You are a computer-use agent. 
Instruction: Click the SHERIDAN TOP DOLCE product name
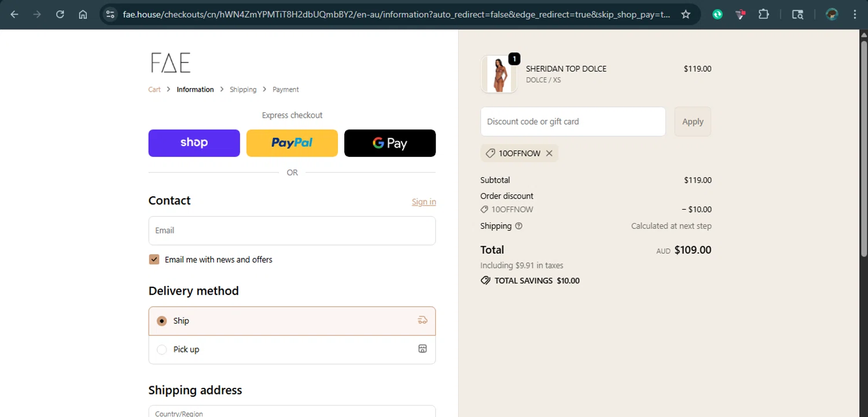566,68
